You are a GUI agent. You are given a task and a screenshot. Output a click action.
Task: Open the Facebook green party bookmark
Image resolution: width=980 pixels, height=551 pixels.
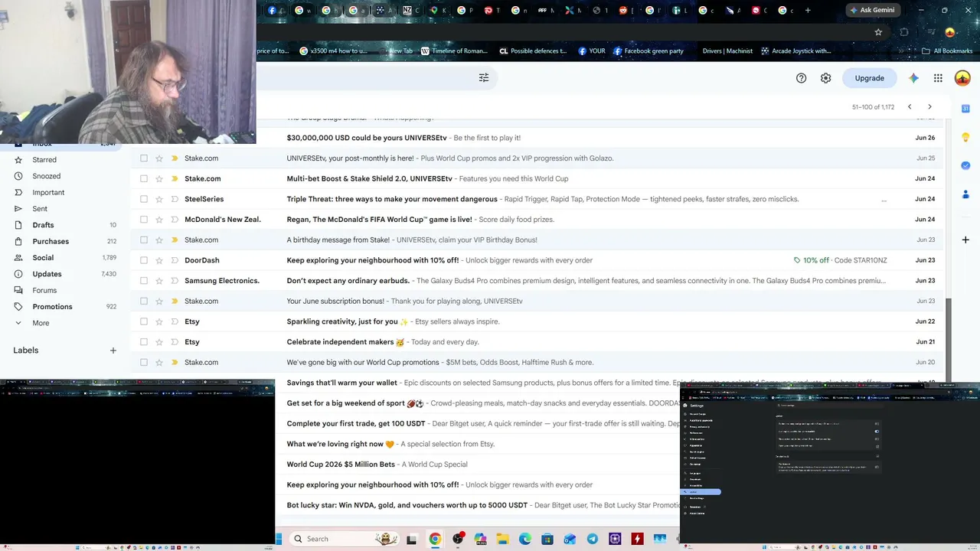(x=648, y=51)
